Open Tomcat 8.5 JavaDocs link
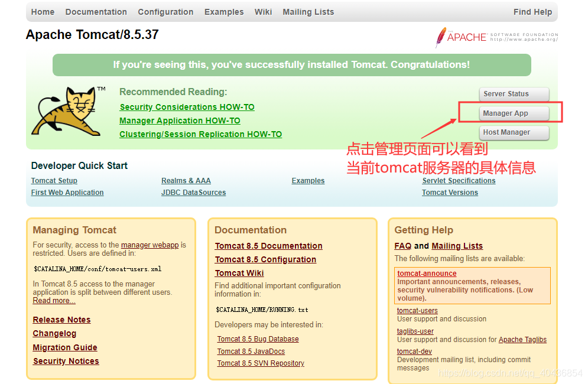The image size is (588, 384). point(251,352)
